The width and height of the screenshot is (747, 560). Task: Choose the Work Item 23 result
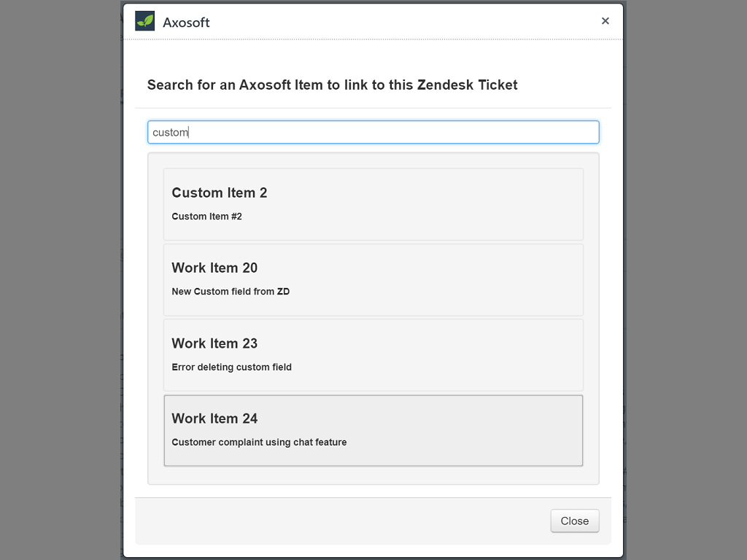click(x=373, y=355)
